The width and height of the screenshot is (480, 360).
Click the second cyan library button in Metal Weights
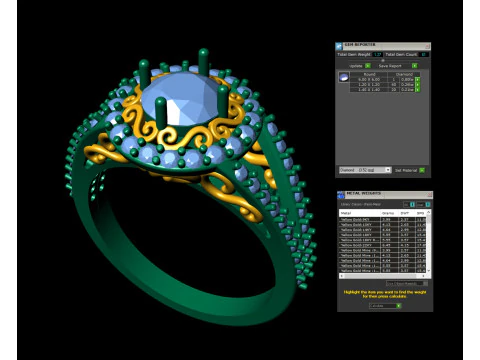click(428, 205)
